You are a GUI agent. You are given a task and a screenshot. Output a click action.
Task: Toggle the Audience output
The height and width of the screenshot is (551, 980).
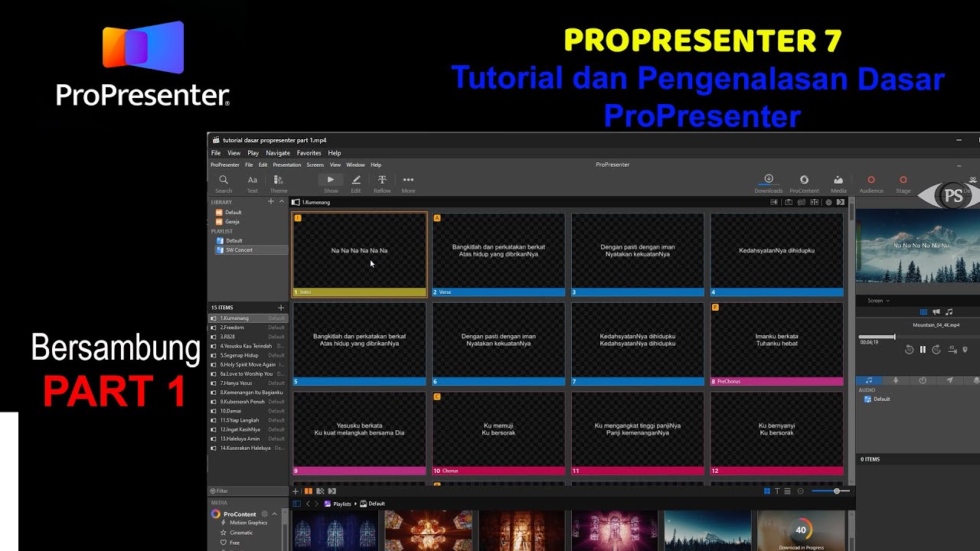tap(871, 184)
